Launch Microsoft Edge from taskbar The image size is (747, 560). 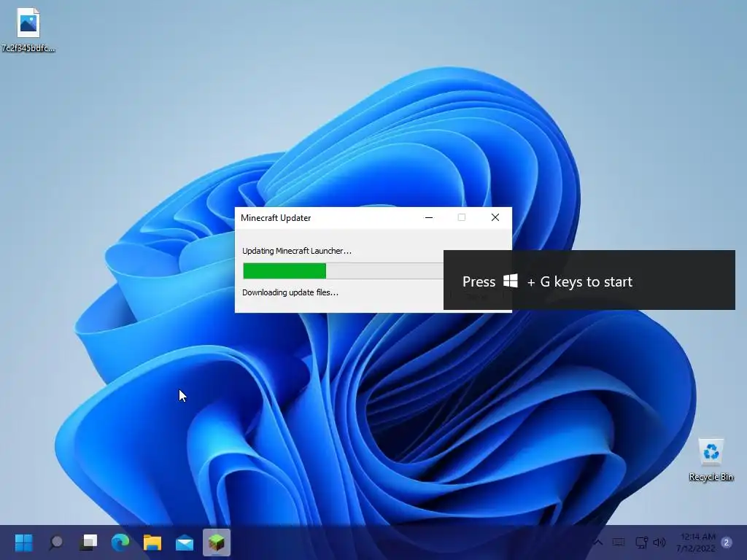tap(120, 542)
